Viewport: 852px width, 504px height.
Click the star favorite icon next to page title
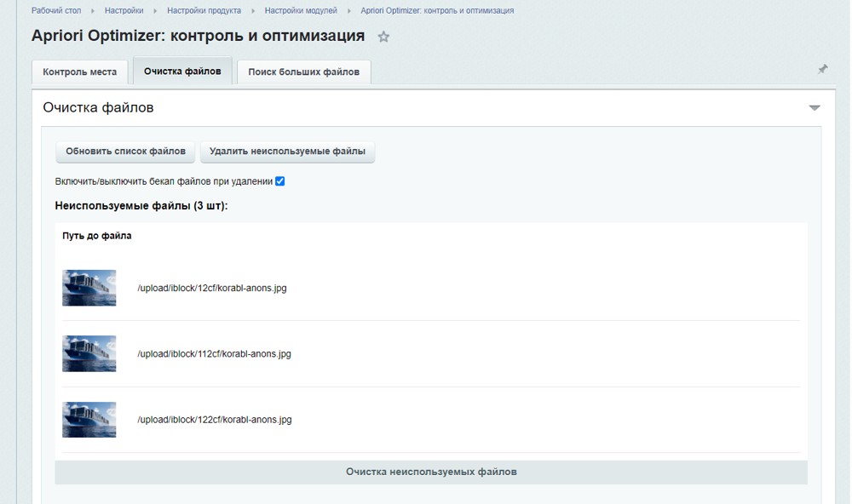[383, 37]
